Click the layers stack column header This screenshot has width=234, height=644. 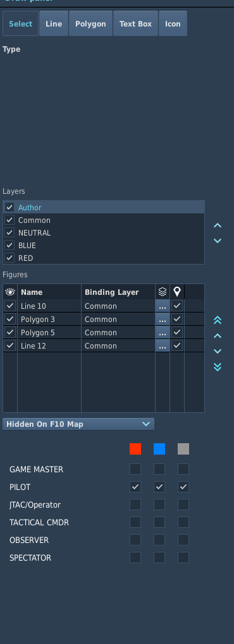point(163,292)
